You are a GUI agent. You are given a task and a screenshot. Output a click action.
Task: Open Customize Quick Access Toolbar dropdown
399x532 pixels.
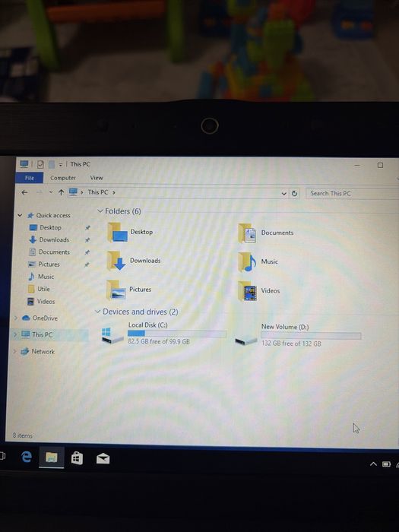[60, 165]
